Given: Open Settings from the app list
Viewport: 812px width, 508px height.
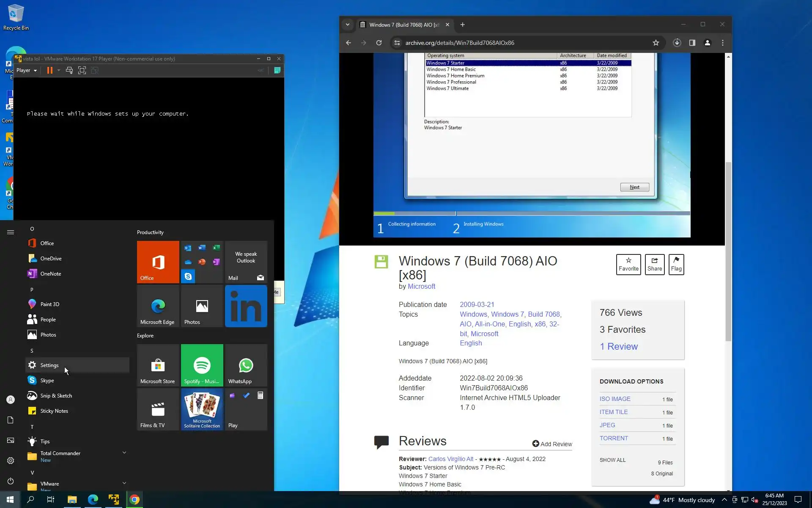Looking at the screenshot, I should click(x=49, y=365).
